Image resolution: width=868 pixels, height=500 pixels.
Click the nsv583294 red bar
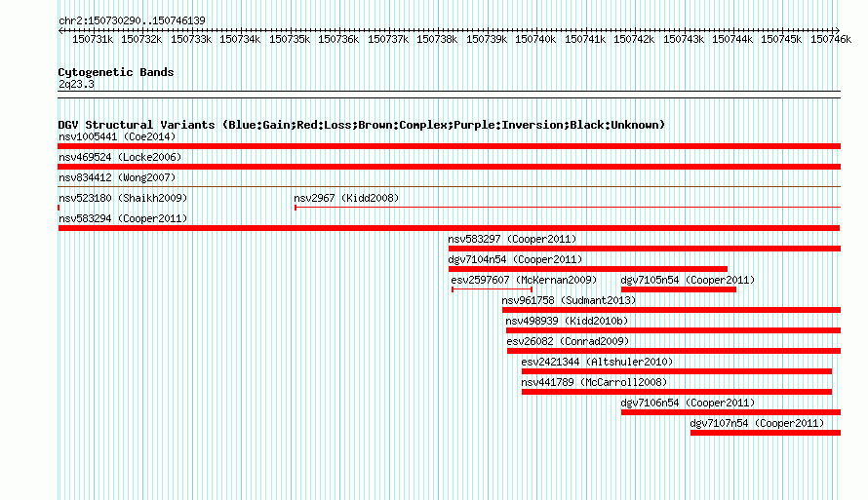(x=449, y=228)
